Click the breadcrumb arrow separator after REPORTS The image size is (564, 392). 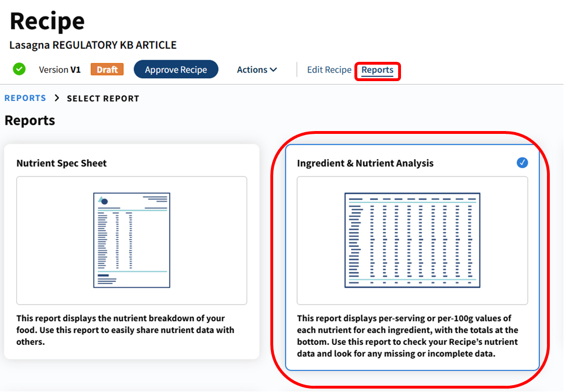pos(57,98)
